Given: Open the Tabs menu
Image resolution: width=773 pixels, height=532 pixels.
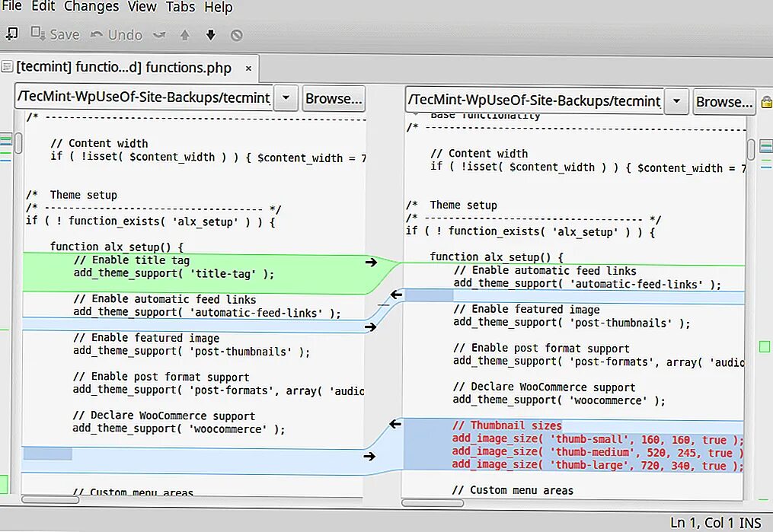Looking at the screenshot, I should [180, 6].
